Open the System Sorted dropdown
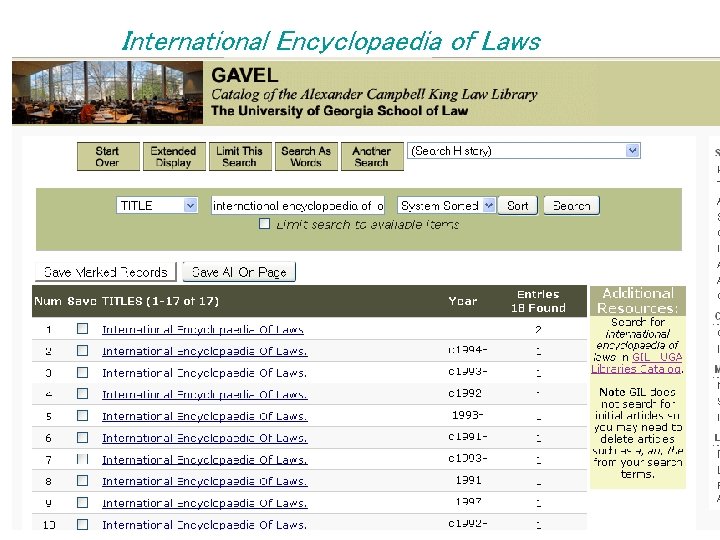 click(x=446, y=205)
